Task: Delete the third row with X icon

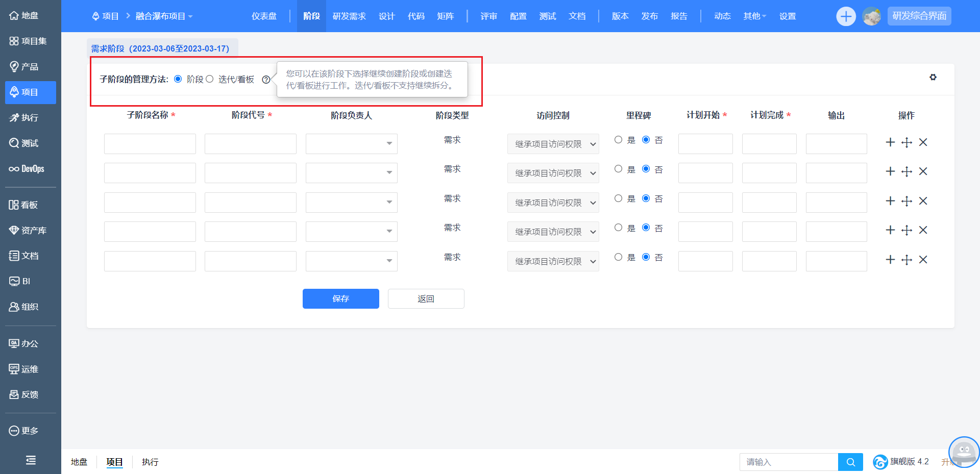Action: point(923,201)
